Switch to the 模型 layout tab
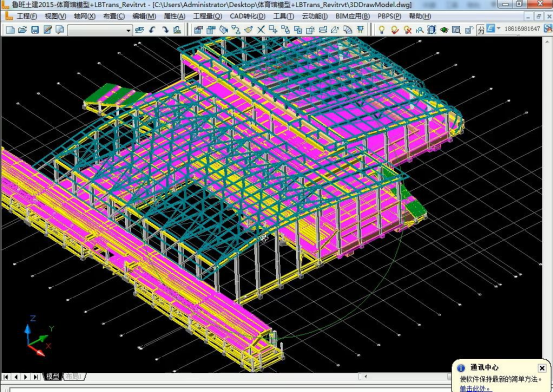 52,377
